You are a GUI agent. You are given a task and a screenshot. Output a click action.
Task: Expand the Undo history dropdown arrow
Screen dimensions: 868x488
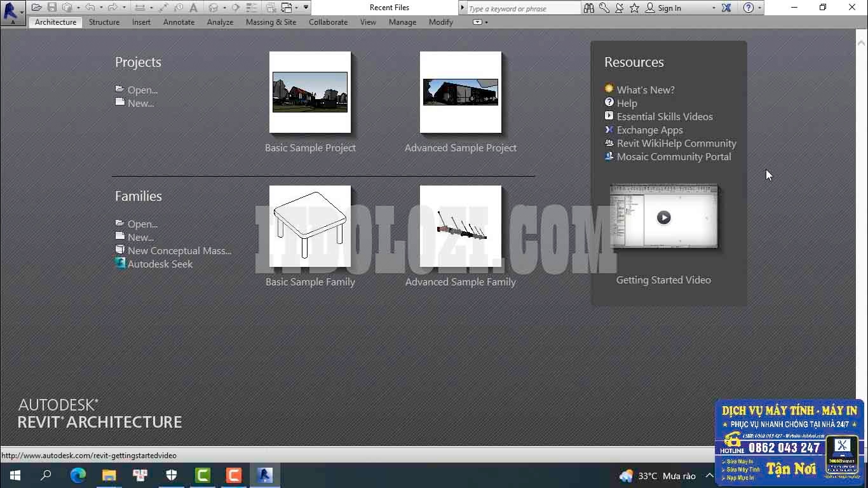(x=101, y=8)
